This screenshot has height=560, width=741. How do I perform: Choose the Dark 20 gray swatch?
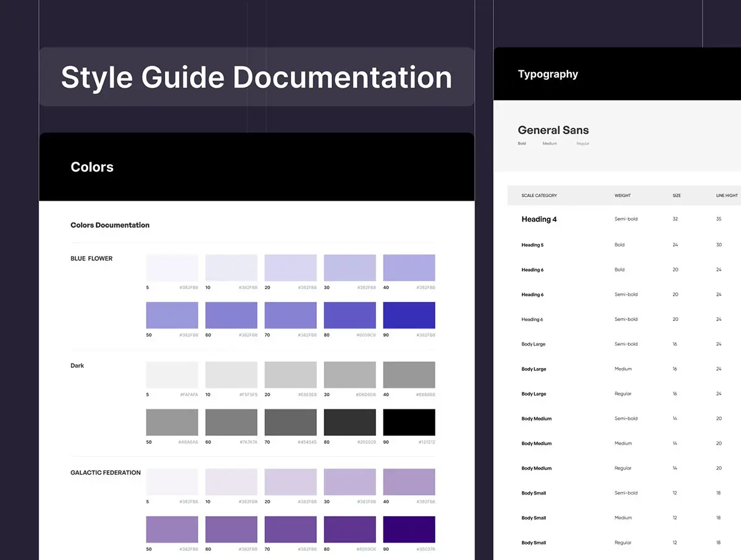(x=290, y=375)
